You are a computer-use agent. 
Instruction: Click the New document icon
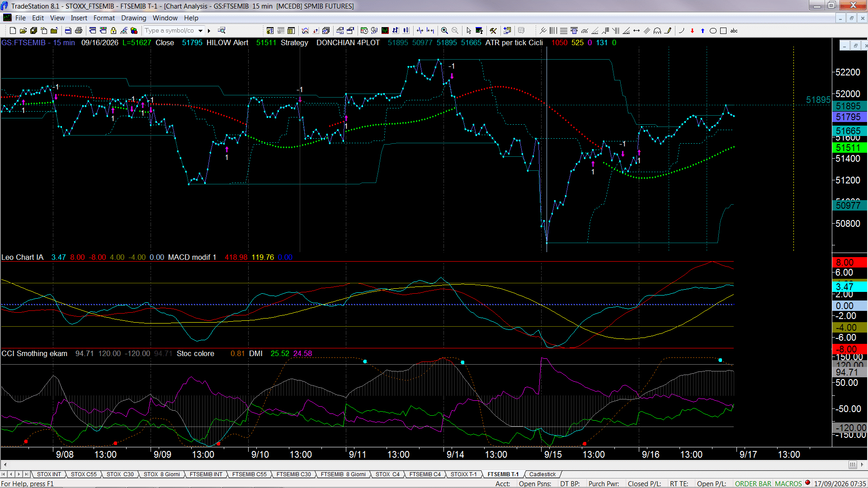(x=13, y=31)
